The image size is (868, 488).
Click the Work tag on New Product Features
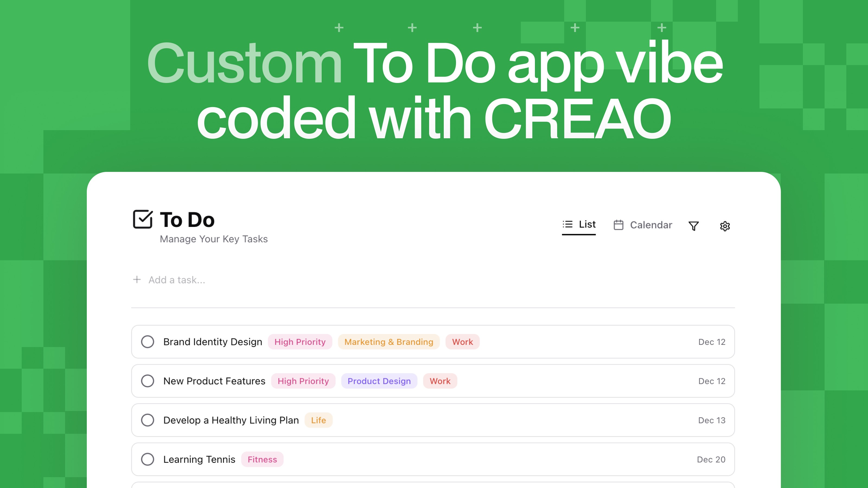click(x=440, y=381)
